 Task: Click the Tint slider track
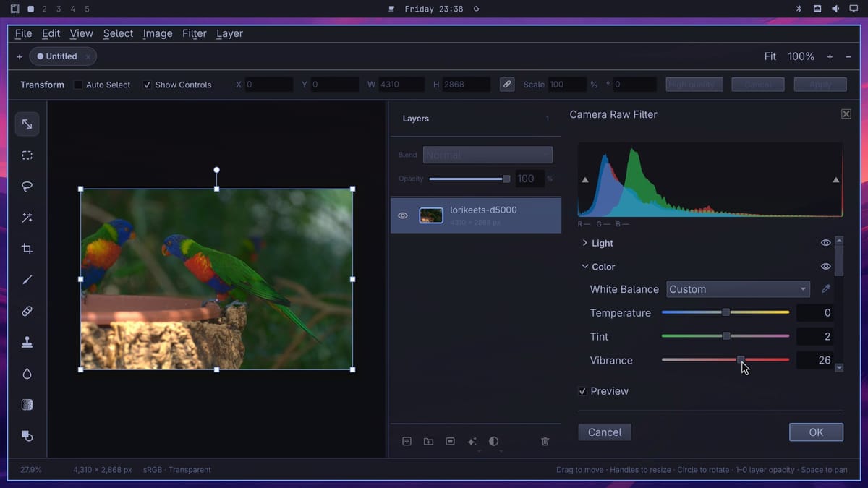[x=726, y=336]
